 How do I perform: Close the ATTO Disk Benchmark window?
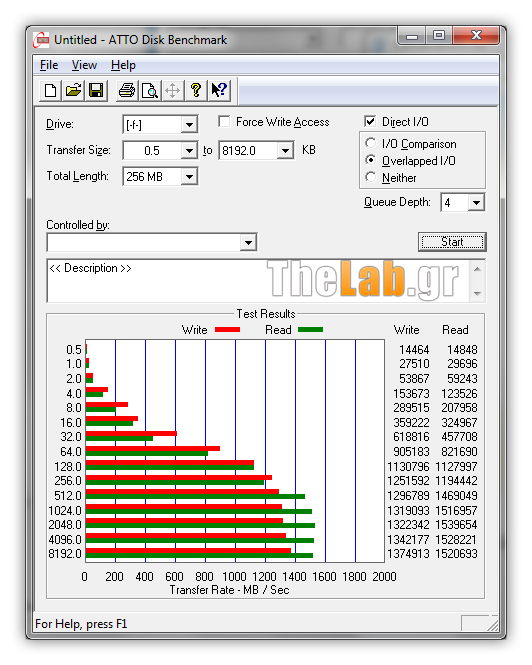pyautogui.click(x=476, y=36)
